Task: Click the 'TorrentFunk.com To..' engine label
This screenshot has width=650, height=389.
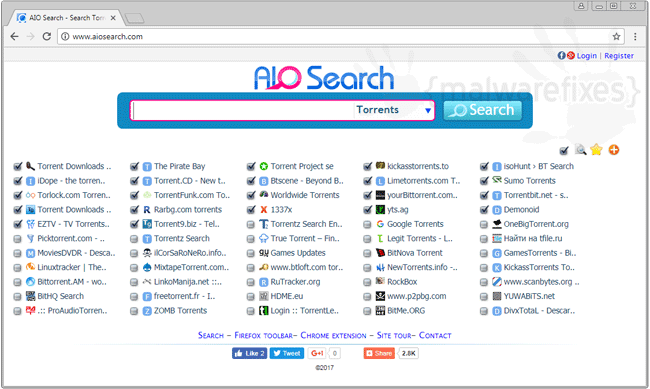Action: tap(192, 195)
